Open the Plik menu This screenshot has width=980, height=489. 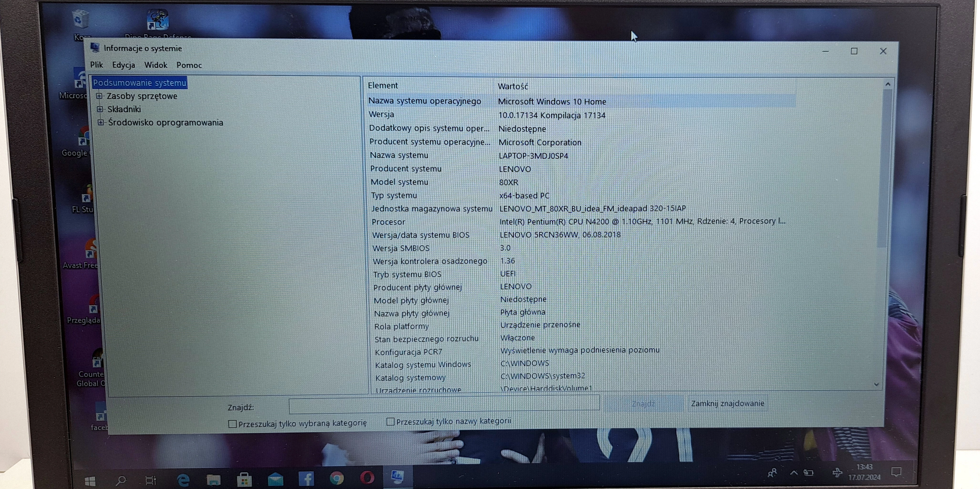pyautogui.click(x=97, y=65)
